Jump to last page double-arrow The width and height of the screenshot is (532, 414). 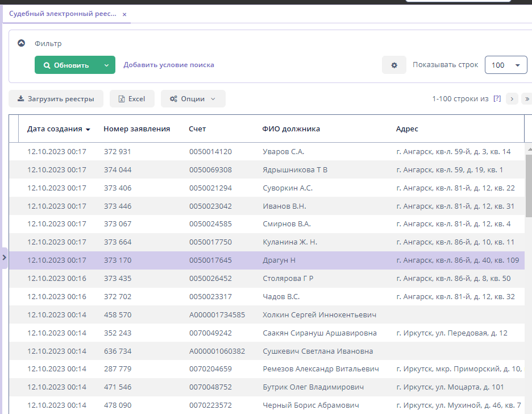pyautogui.click(x=526, y=98)
